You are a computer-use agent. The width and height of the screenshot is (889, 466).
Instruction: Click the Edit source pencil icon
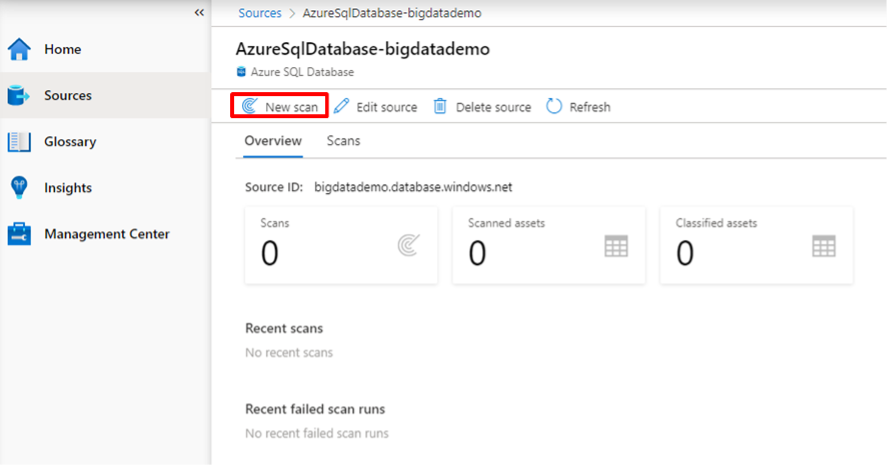point(342,106)
